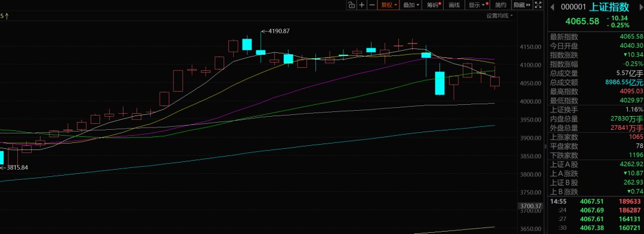Click the 指数涨幅 -0.25% row
644x234 pixels.
(596, 64)
